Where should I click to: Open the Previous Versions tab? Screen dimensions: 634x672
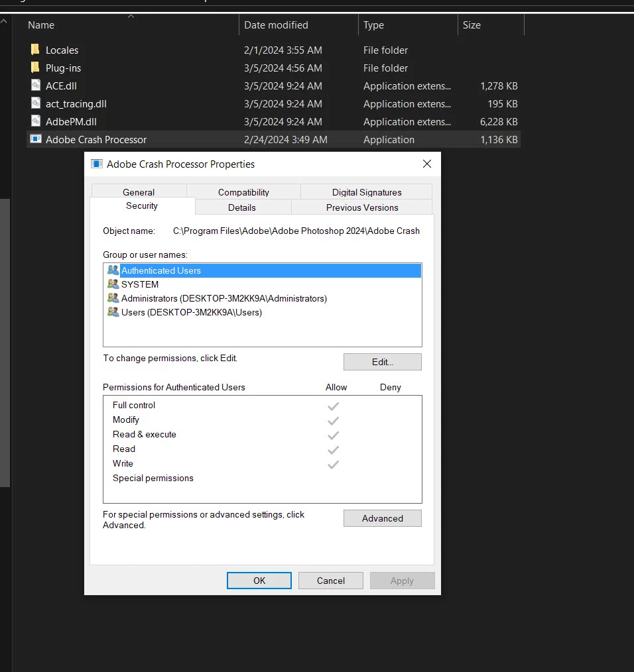click(362, 207)
